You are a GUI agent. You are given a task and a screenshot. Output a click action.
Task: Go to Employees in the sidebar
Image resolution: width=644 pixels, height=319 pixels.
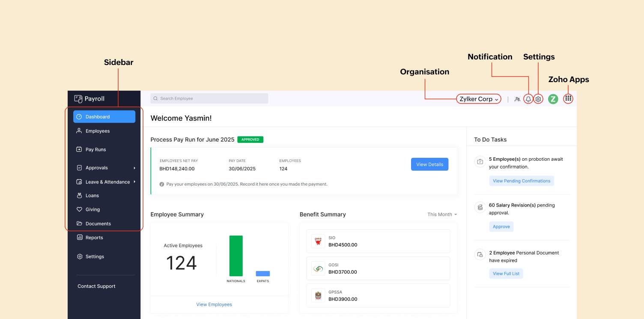(98, 131)
